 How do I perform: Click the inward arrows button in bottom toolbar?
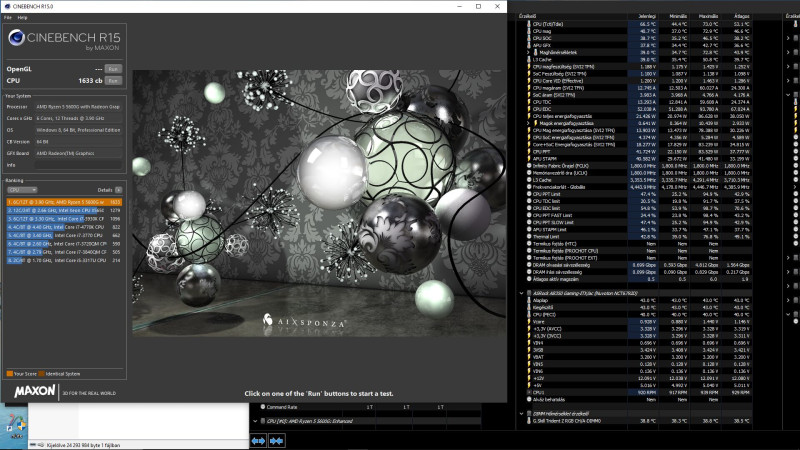coord(277,441)
